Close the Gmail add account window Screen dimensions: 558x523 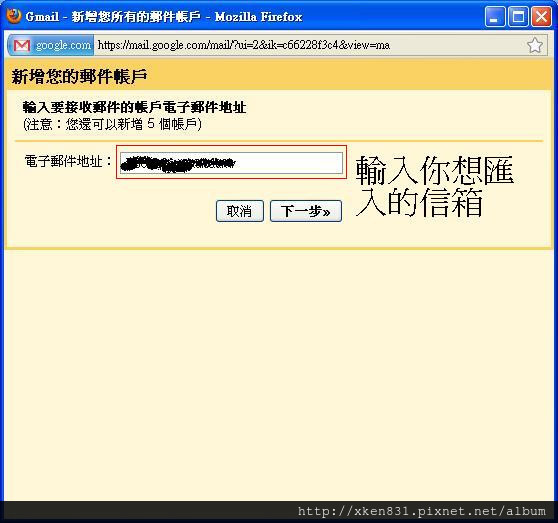(541, 17)
